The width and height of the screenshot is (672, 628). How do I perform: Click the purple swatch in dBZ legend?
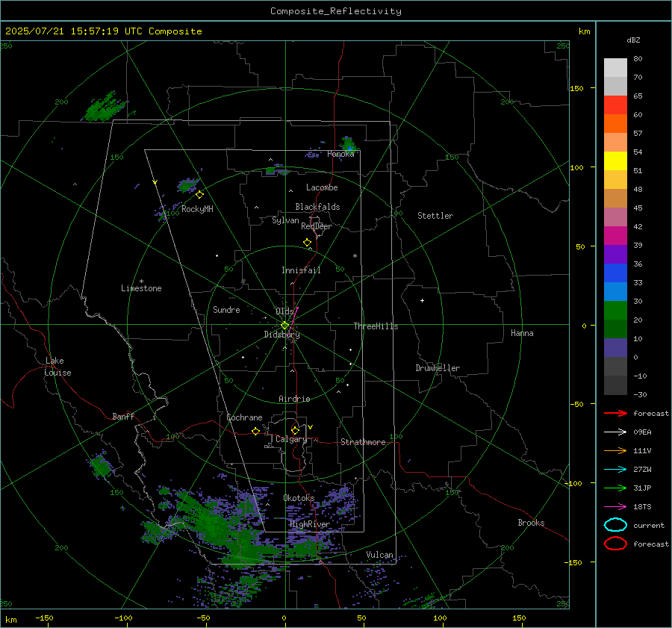tap(615, 254)
